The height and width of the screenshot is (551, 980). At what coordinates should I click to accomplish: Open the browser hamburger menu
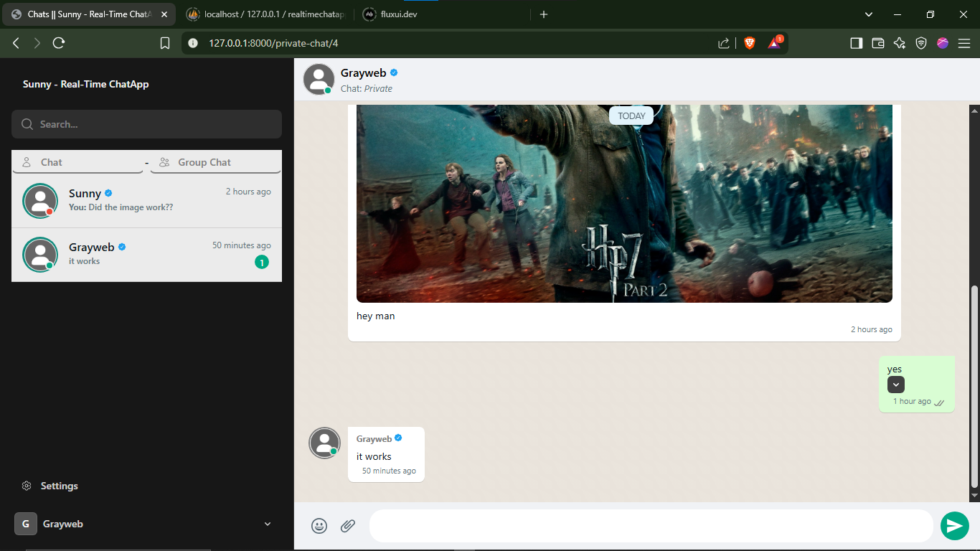[x=964, y=43]
